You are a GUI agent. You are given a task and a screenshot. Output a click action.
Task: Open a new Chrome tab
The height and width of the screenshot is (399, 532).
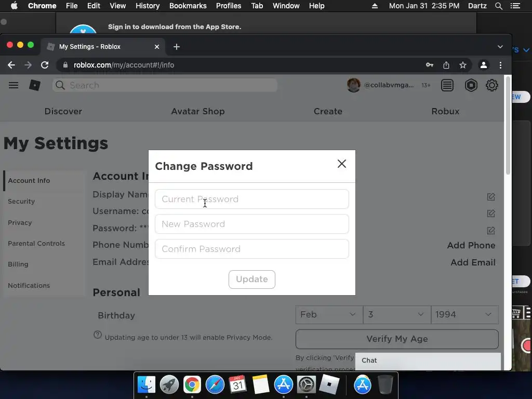coord(177,47)
